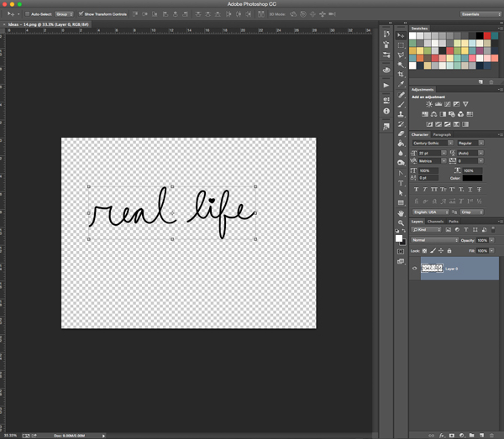Viewport: 504px width, 439px height.
Task: Hide Layer 0 with the eye icon
Action: [414, 269]
